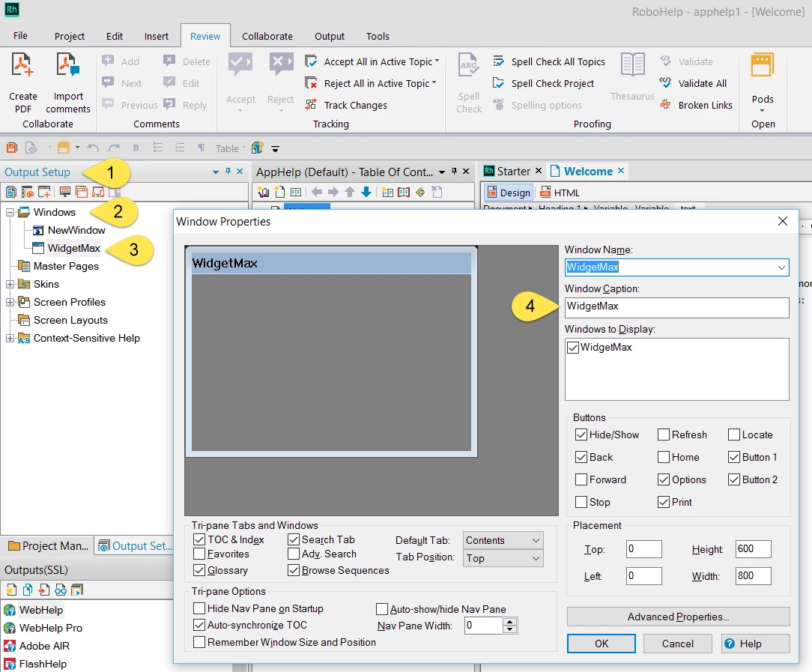Open the Window Name dropdown
Image resolution: width=812 pixels, height=672 pixels.
point(781,267)
